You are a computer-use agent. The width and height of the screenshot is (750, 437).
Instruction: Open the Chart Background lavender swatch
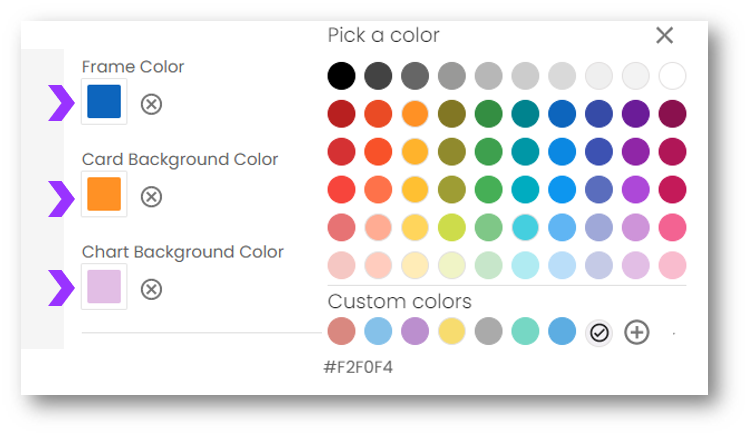pyautogui.click(x=104, y=287)
